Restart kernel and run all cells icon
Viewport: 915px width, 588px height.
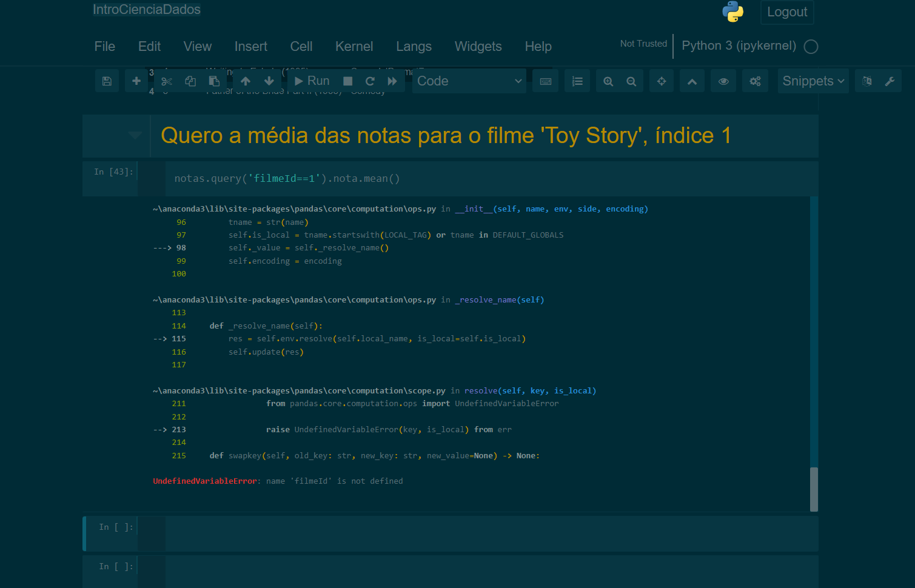393,81
